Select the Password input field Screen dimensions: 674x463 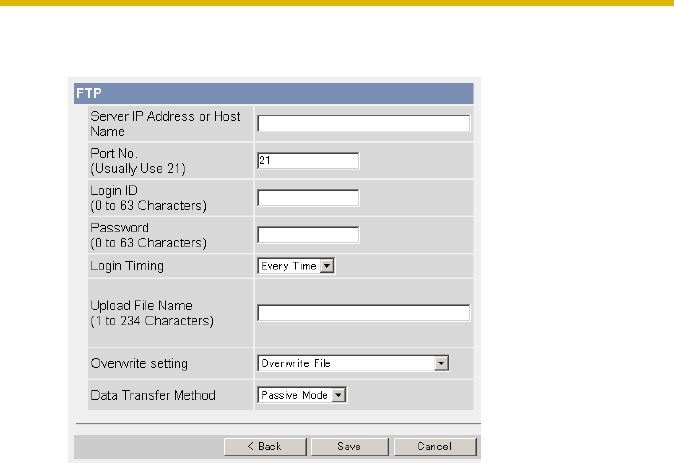tap(308, 235)
